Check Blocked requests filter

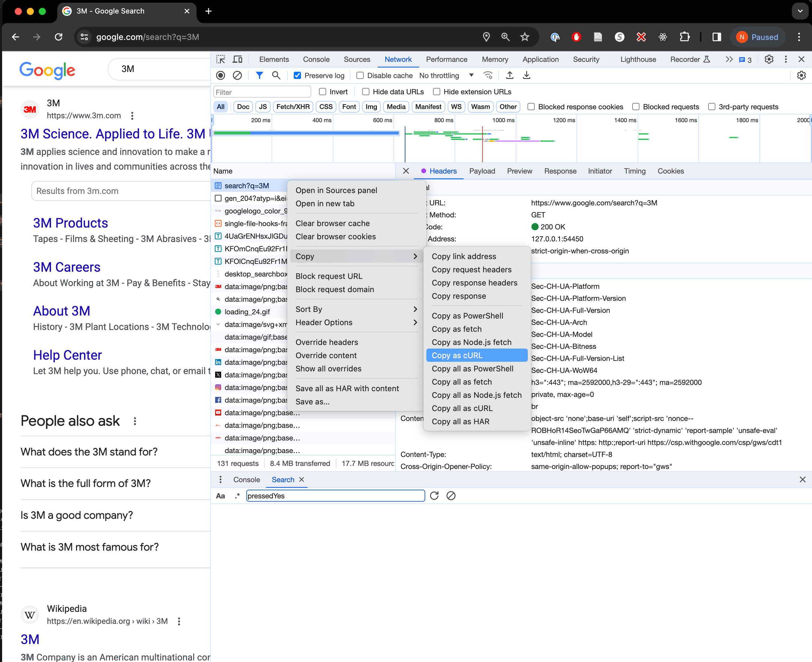coord(636,107)
